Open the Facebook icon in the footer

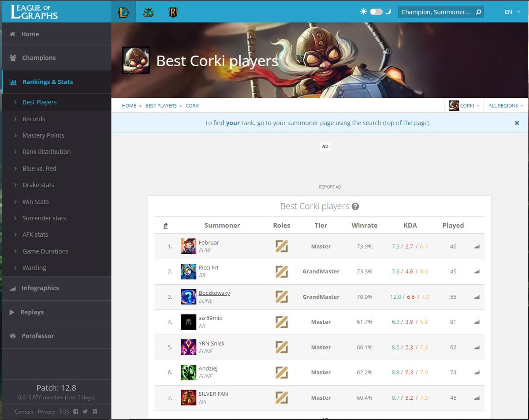click(x=75, y=412)
